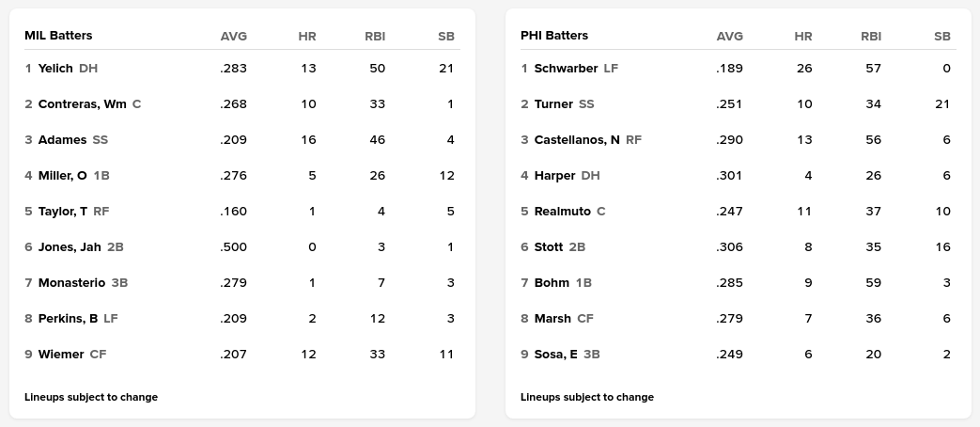Open Jones, Jah player link
This screenshot has width=980, height=427.
(70, 247)
